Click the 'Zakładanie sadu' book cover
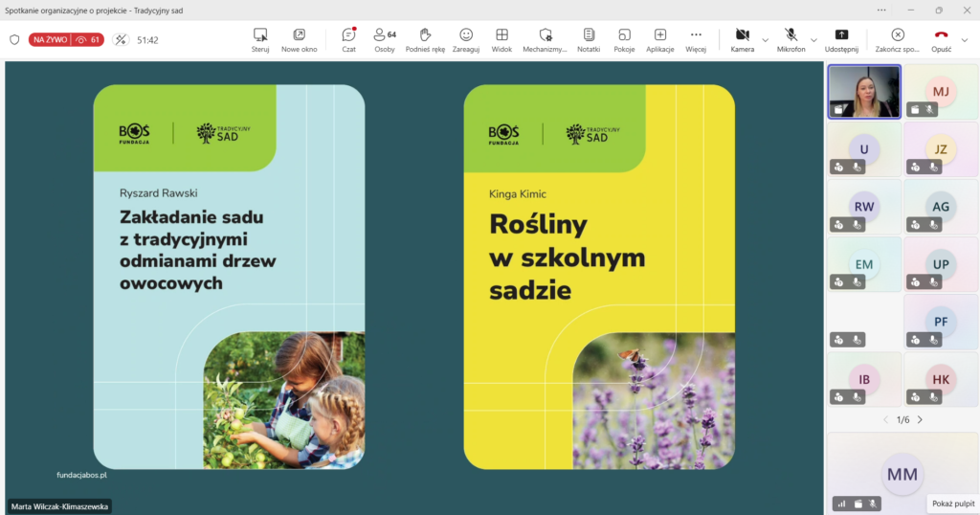The width and height of the screenshot is (980, 515). tap(229, 277)
